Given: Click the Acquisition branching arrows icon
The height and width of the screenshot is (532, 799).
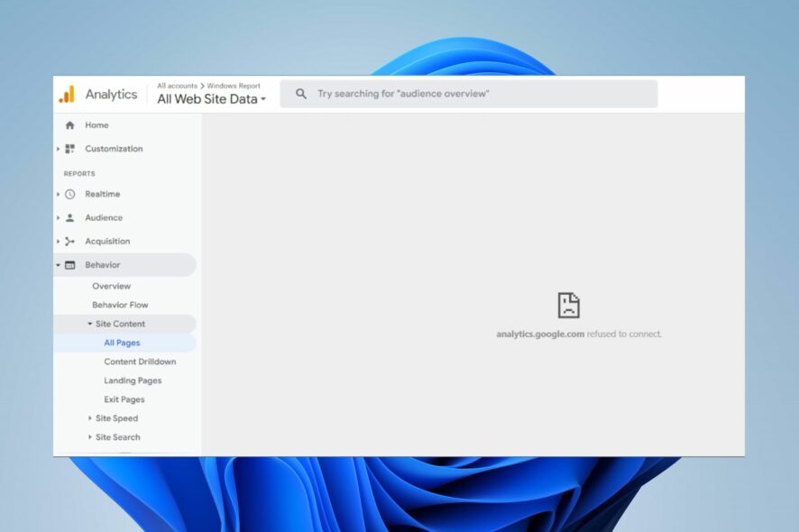Looking at the screenshot, I should [69, 241].
